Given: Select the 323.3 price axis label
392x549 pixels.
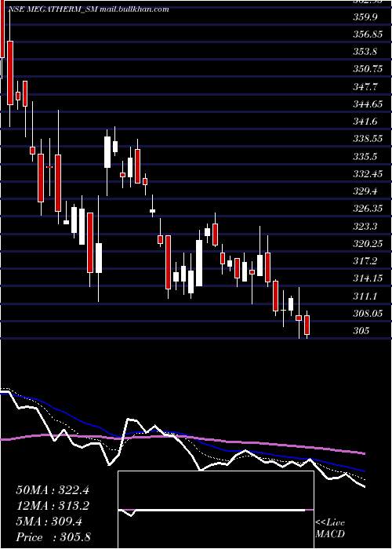Looking at the screenshot, I should (x=365, y=226).
